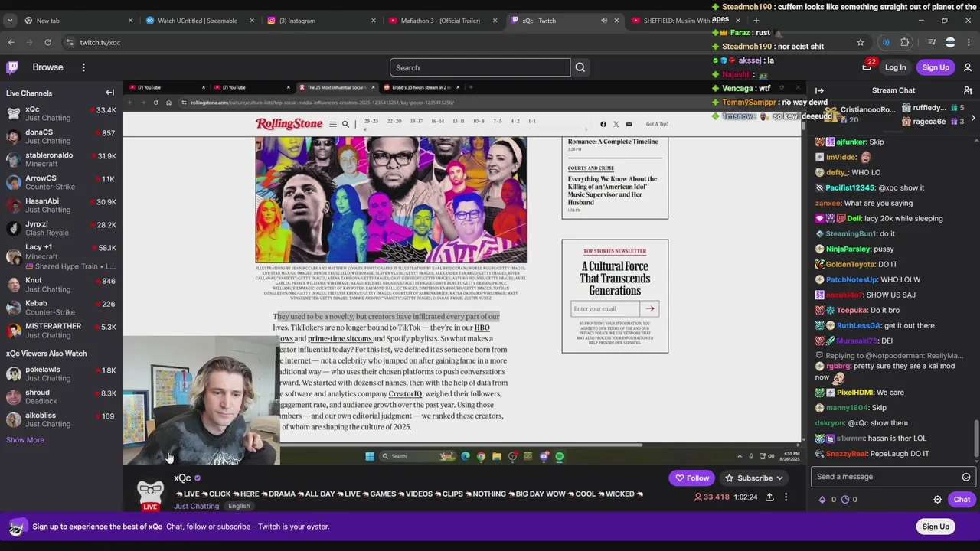
Task: Focus the Twitch Search field
Action: pos(480,67)
